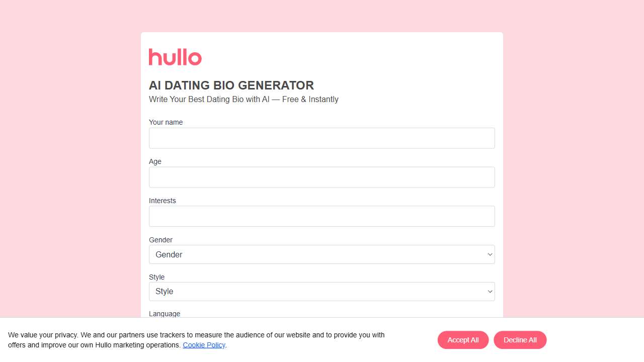
Task: Click the Language field label
Action: tap(165, 313)
